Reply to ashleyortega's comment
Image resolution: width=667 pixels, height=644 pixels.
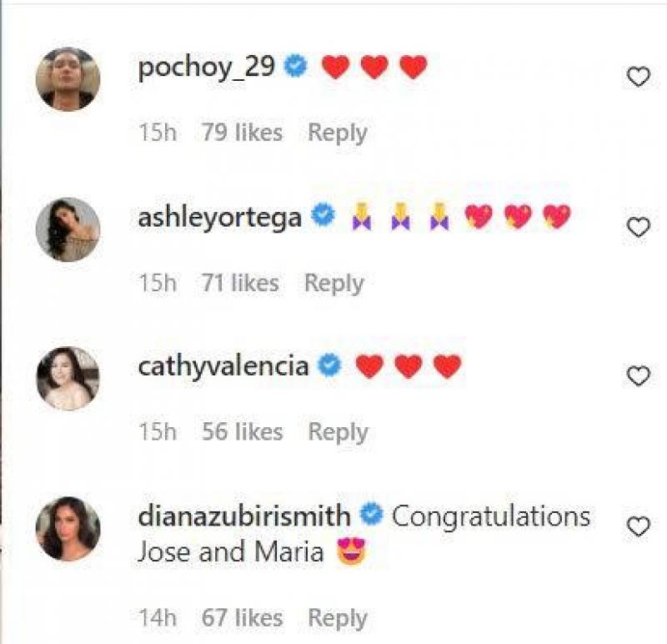pyautogui.click(x=333, y=283)
